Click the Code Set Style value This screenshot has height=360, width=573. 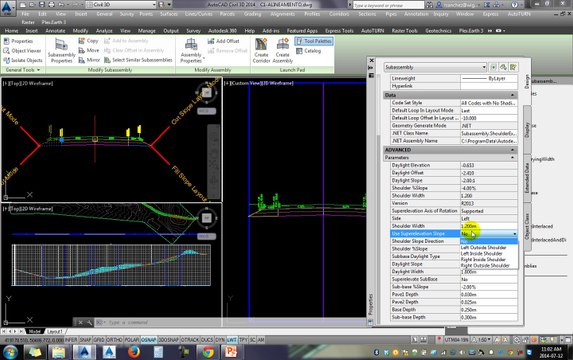point(489,103)
